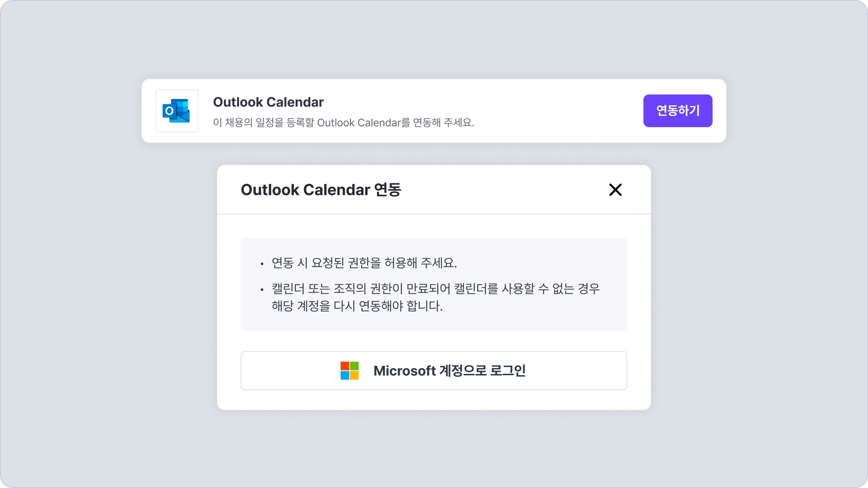Click the blue square of Microsoft logo

pyautogui.click(x=345, y=375)
